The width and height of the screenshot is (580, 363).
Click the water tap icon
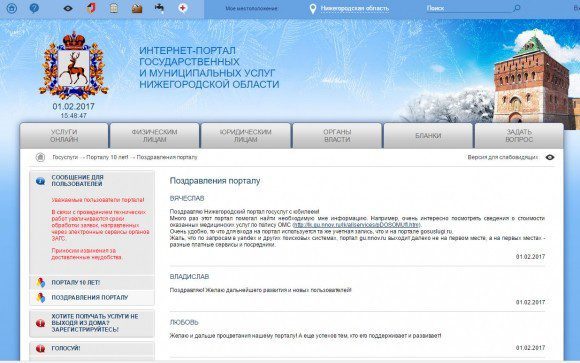click(x=159, y=8)
